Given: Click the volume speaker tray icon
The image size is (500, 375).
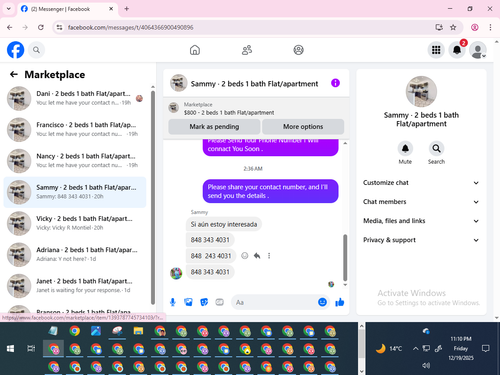Looking at the screenshot, I should pyautogui.click(x=426, y=365).
